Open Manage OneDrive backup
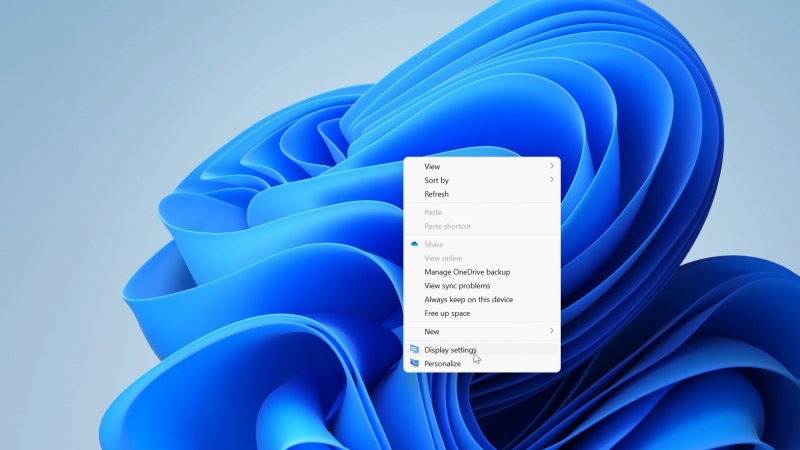Viewport: 800px width, 450px height. click(482, 272)
